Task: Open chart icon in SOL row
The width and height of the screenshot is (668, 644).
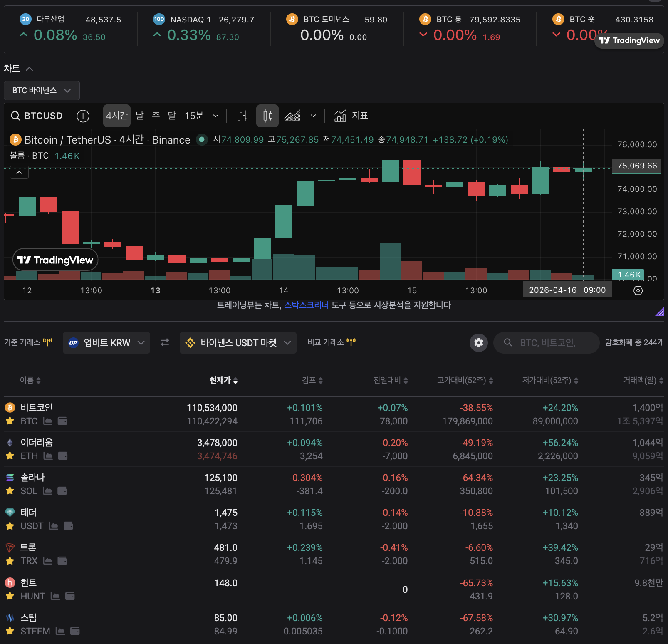Action: pyautogui.click(x=47, y=491)
